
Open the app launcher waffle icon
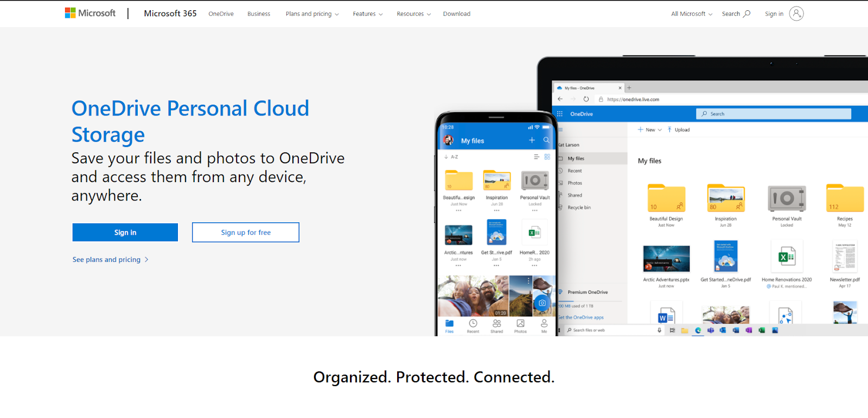(560, 114)
